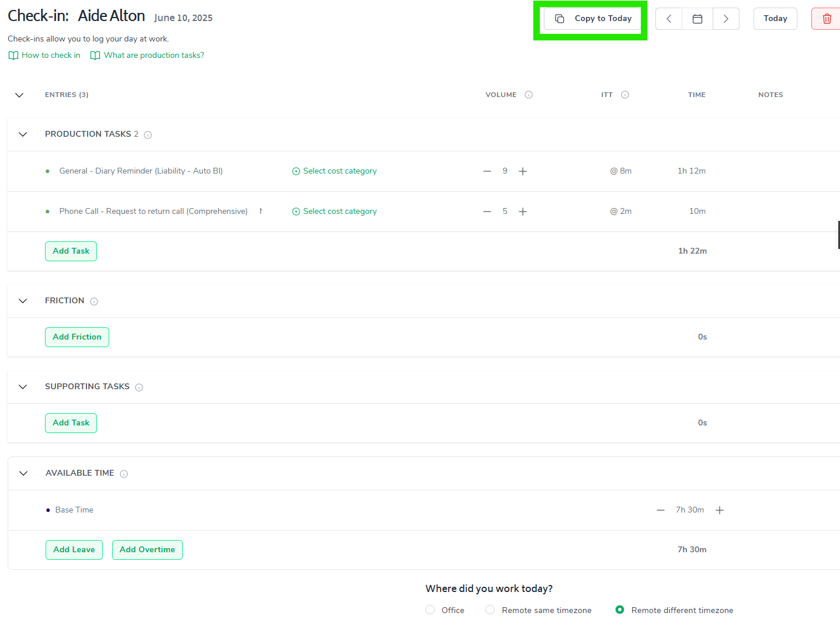Click the Copy to Today button
Screen dimensions: 840x637
coord(592,19)
